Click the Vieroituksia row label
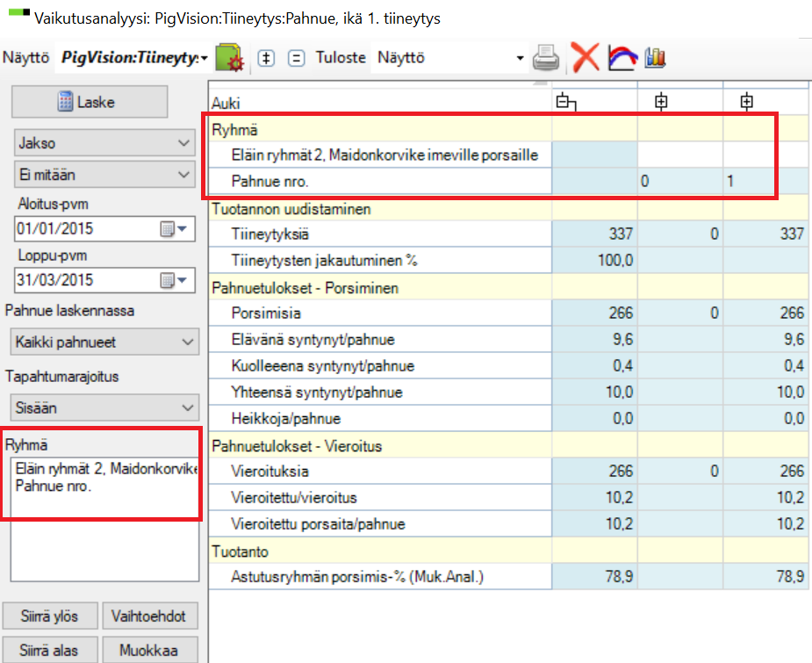 pyautogui.click(x=269, y=472)
